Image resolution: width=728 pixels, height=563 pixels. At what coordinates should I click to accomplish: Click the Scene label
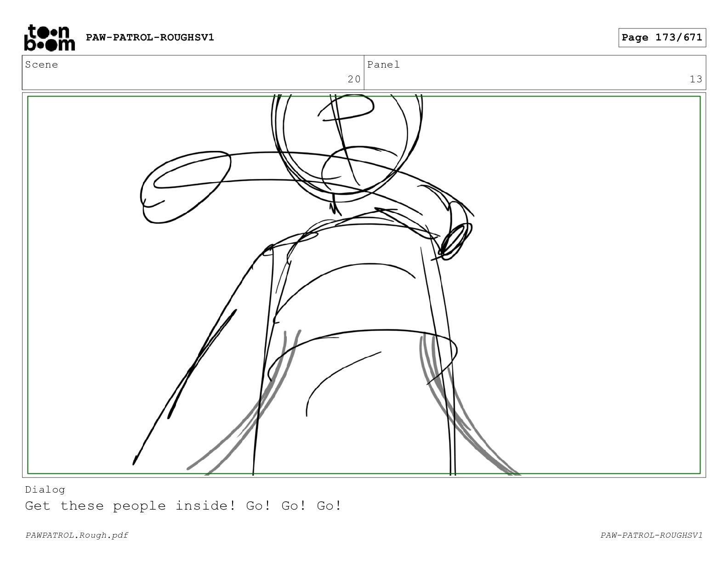(41, 65)
